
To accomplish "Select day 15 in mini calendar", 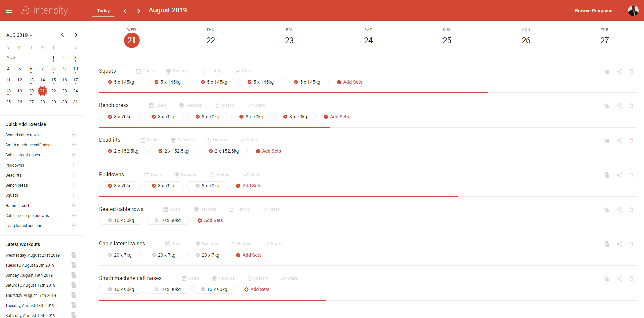I will pos(53,80).
